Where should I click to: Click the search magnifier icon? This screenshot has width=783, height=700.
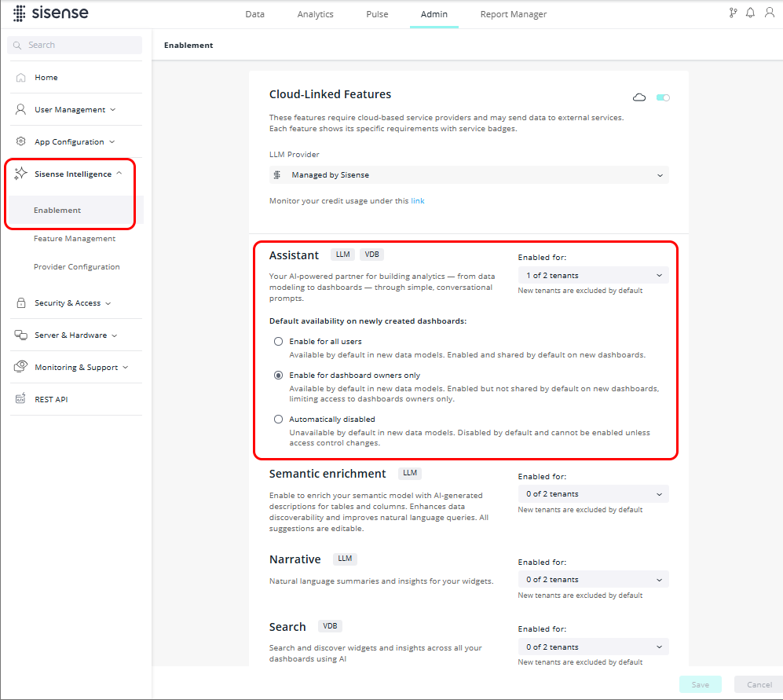pyautogui.click(x=17, y=45)
